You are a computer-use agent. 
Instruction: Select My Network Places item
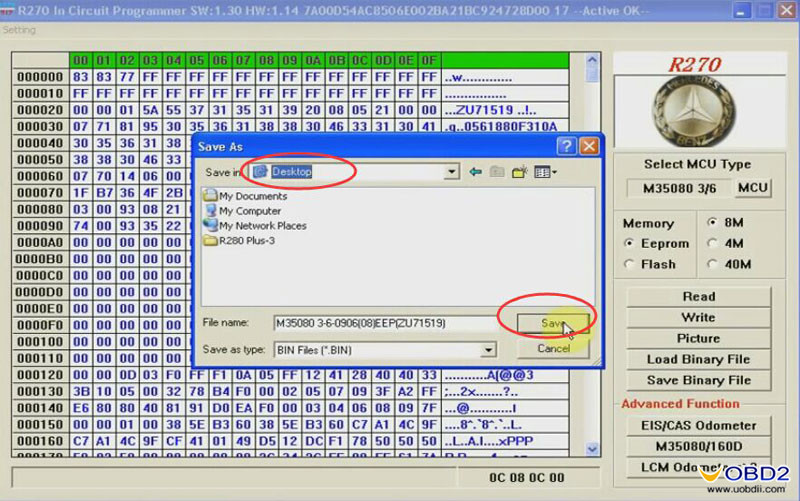(x=255, y=226)
